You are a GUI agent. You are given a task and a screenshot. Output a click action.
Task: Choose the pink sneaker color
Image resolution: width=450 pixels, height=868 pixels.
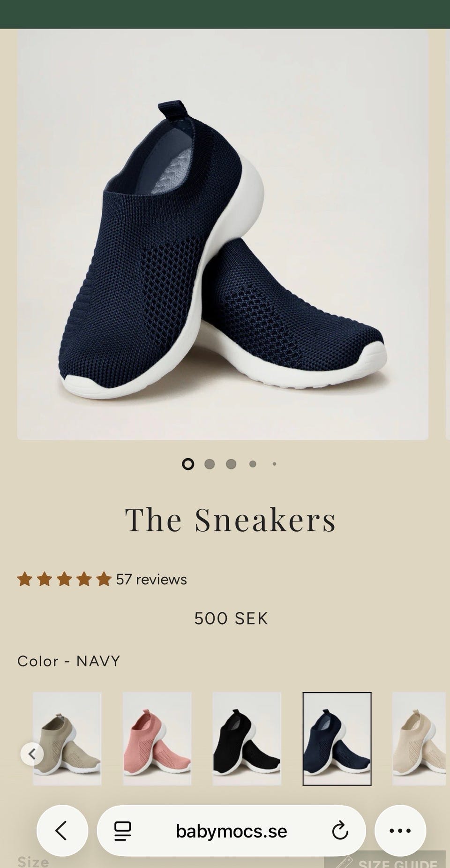click(x=157, y=739)
